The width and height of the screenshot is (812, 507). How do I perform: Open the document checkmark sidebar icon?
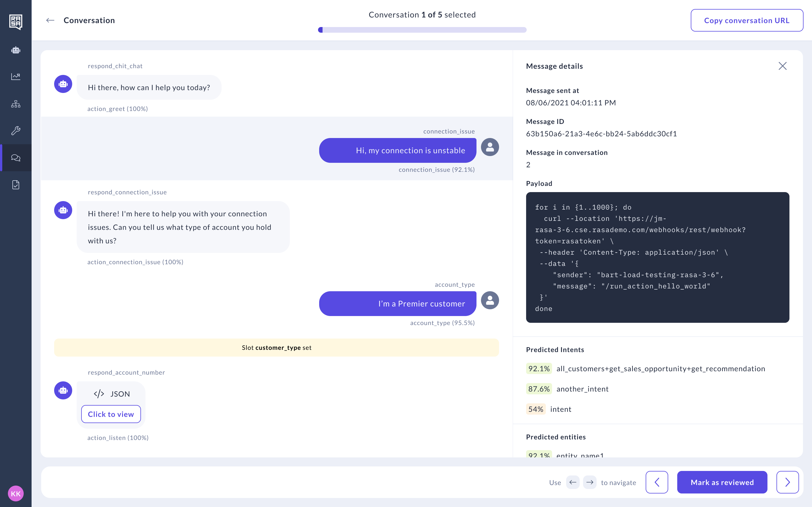coord(16,185)
